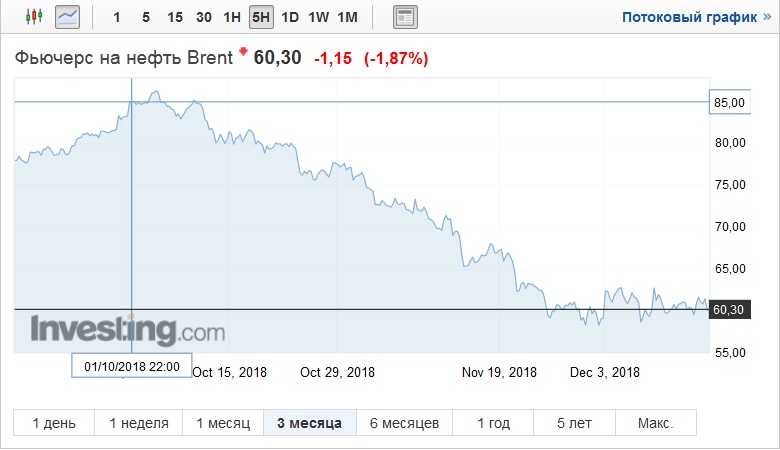780x450 pixels.
Task: Switch to the 1H interval
Action: pos(232,17)
